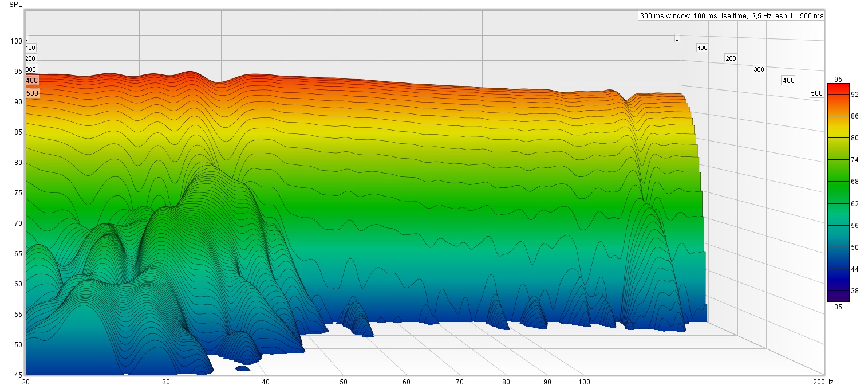Image resolution: width=868 pixels, height=389 pixels.
Task: Click the waterfall settings caption showing 300 ms window
Action: (x=731, y=16)
